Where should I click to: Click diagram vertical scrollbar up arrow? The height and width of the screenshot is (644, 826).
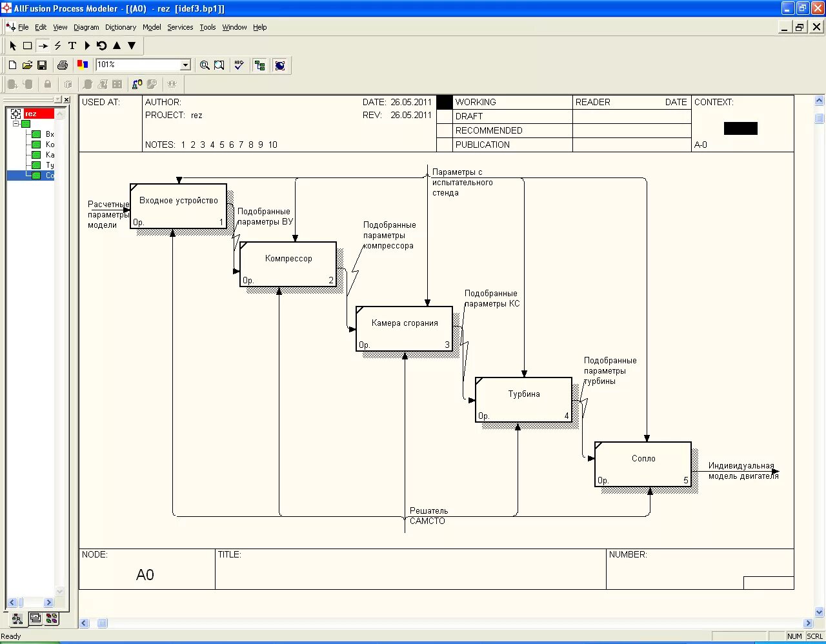point(820,101)
